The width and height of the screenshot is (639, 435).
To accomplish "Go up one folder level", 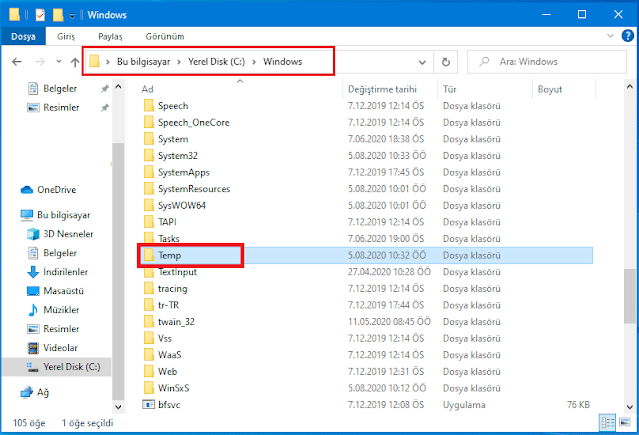I will coord(75,62).
